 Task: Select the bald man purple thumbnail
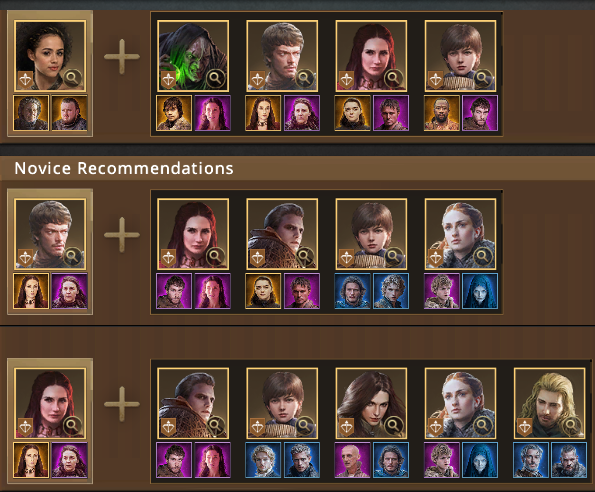point(352,460)
